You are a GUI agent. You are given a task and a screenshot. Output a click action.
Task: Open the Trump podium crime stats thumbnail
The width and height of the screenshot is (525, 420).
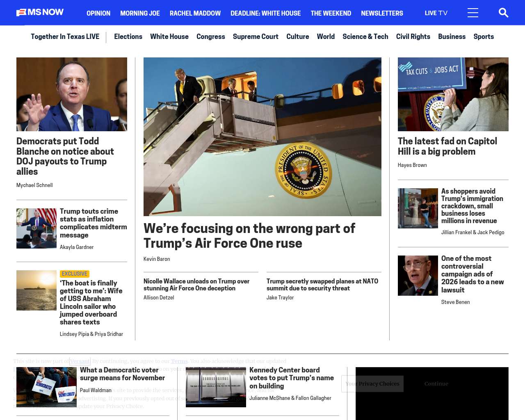tap(37, 228)
